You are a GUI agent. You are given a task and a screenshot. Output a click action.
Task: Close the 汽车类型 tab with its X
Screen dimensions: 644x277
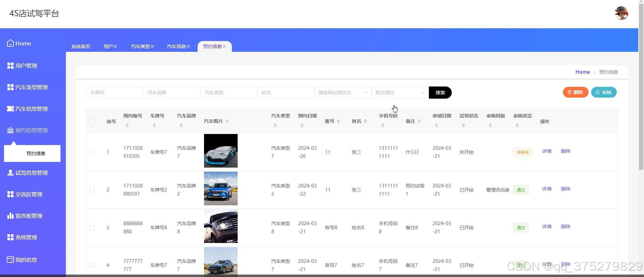(x=152, y=46)
